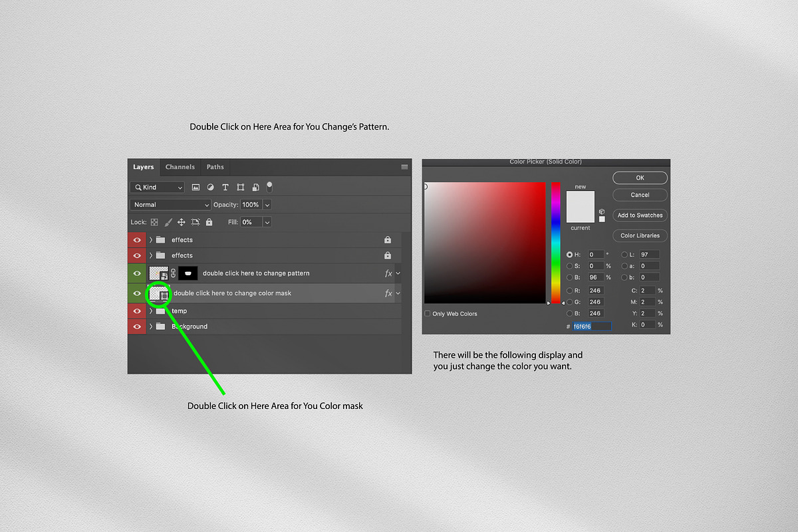Expand the temp group chevron
Image resolution: width=798 pixels, height=532 pixels.
point(151,311)
